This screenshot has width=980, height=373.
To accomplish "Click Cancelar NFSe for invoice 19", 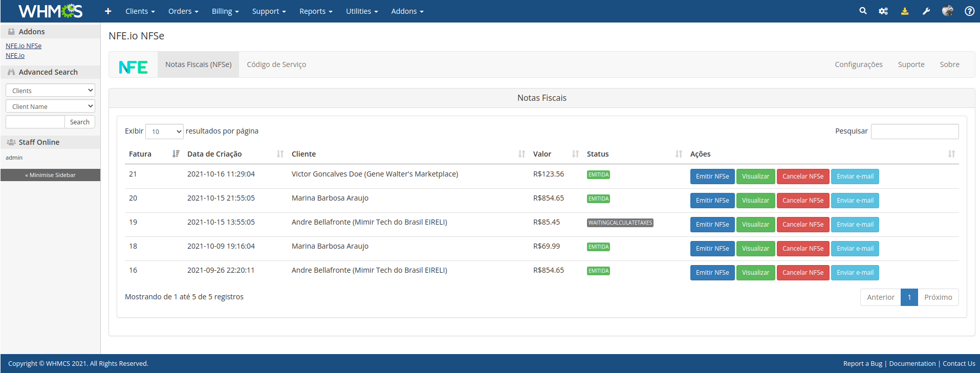I will click(802, 225).
